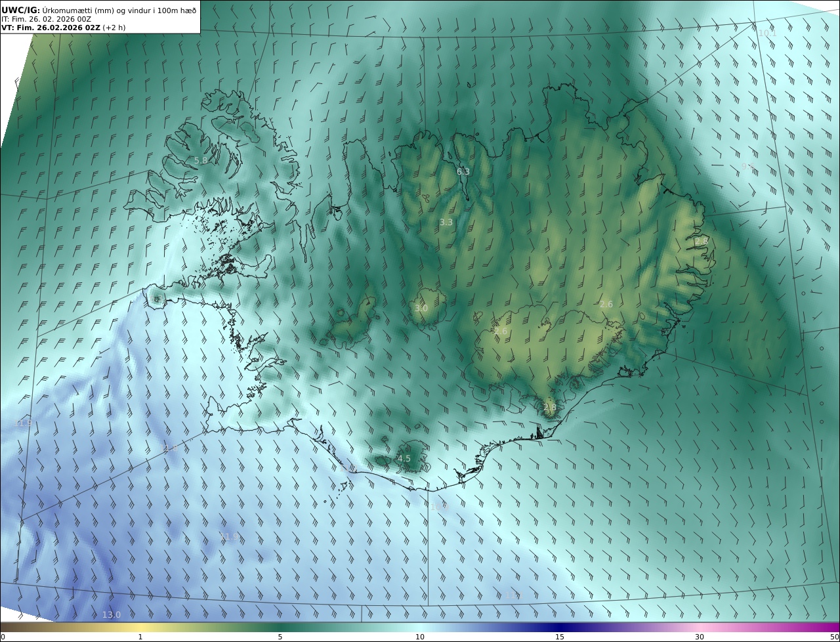This screenshot has width=840, height=642.
Task: Click the 'IT: Fim. 26. 02. 2026 00Z' line
Action: click(x=47, y=19)
